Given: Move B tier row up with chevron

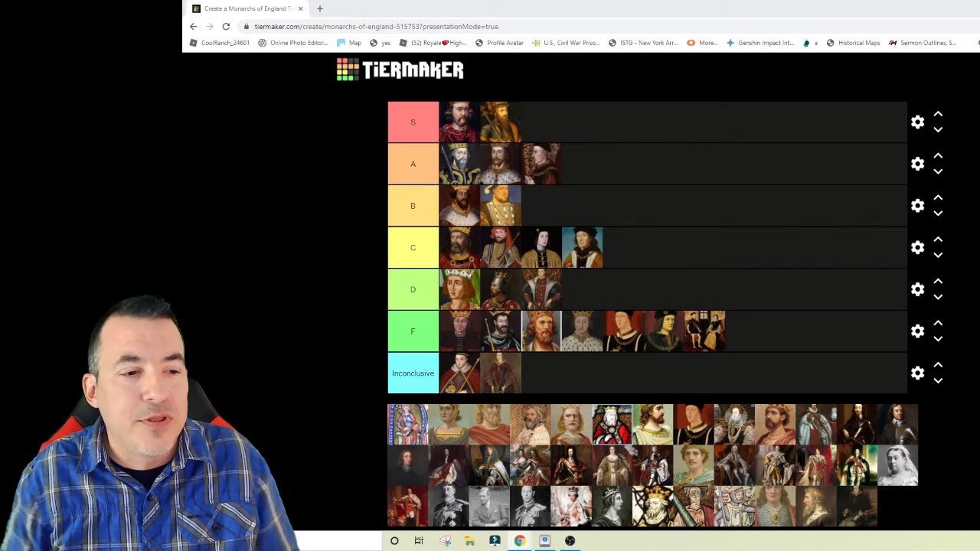Looking at the screenshot, I should [938, 197].
